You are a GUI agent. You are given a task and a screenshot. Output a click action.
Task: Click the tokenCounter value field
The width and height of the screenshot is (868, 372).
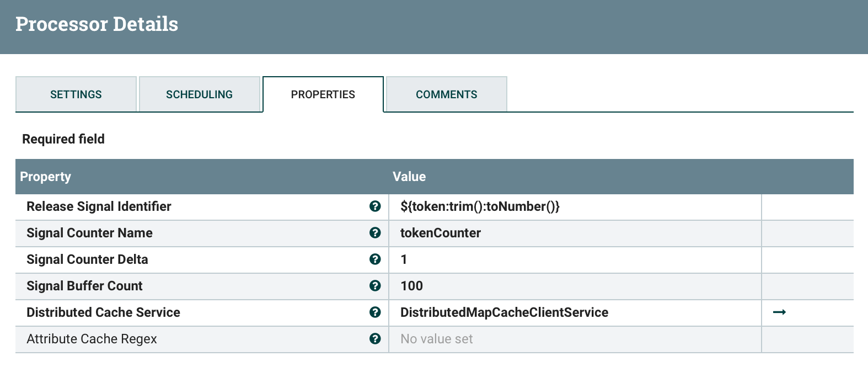click(441, 233)
